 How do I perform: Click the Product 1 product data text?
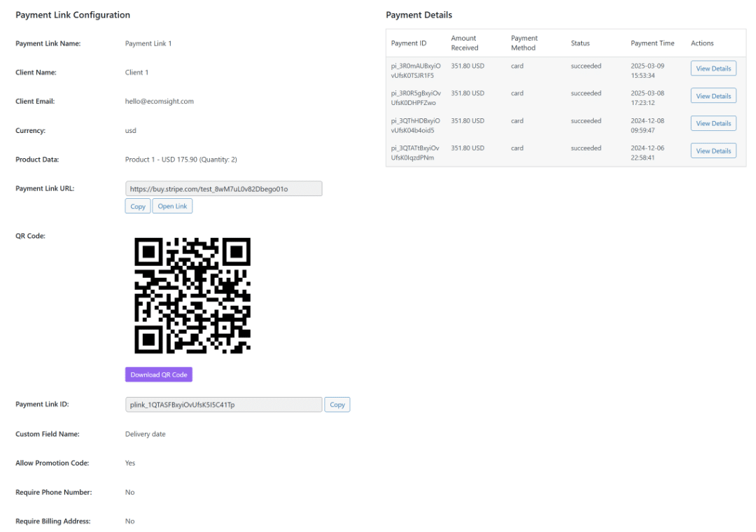(x=181, y=160)
